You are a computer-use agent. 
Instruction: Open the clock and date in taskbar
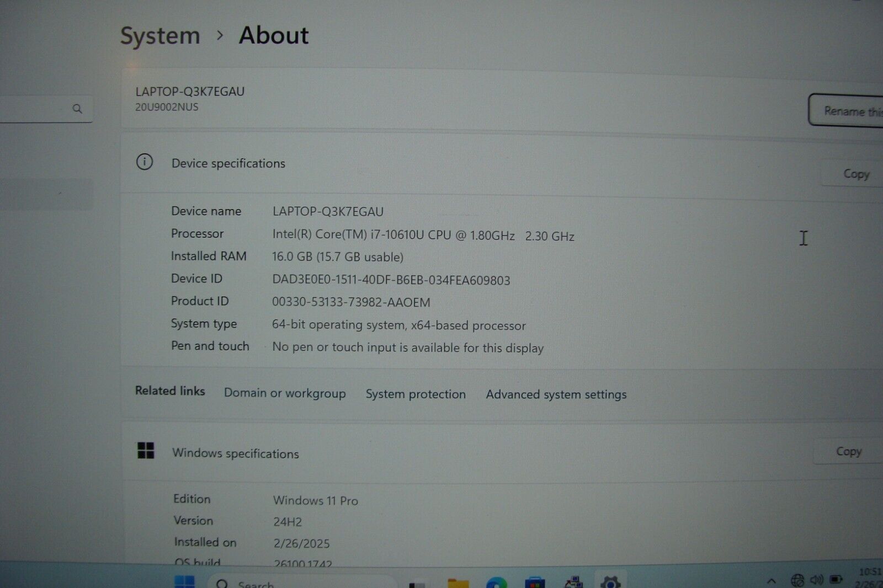tap(870, 578)
